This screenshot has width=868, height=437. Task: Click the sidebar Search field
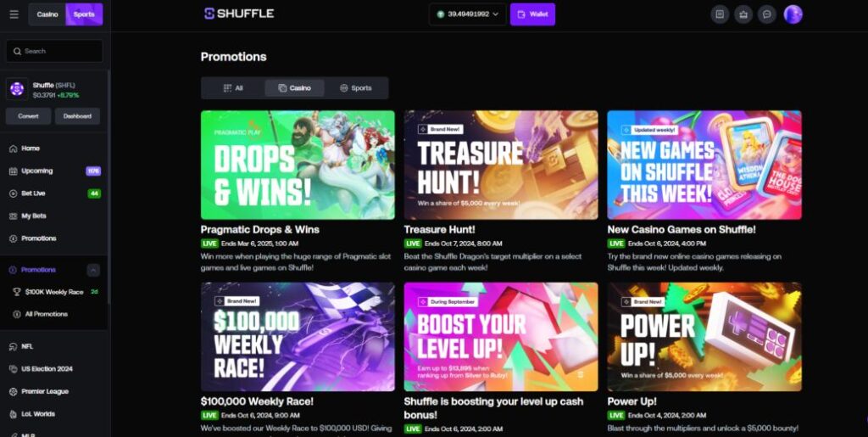(54, 51)
